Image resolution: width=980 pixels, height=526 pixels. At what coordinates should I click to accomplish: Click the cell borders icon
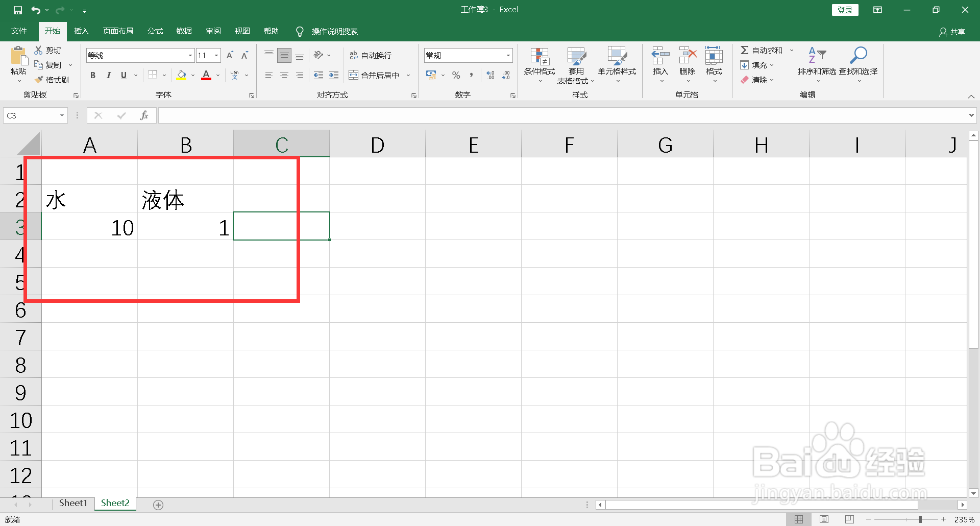tap(152, 75)
